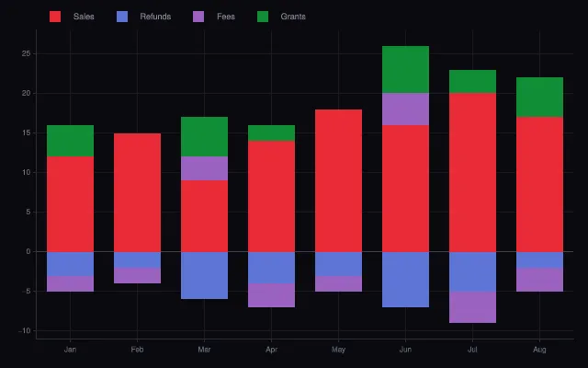Click the 25 y-axis tick label

(27, 53)
